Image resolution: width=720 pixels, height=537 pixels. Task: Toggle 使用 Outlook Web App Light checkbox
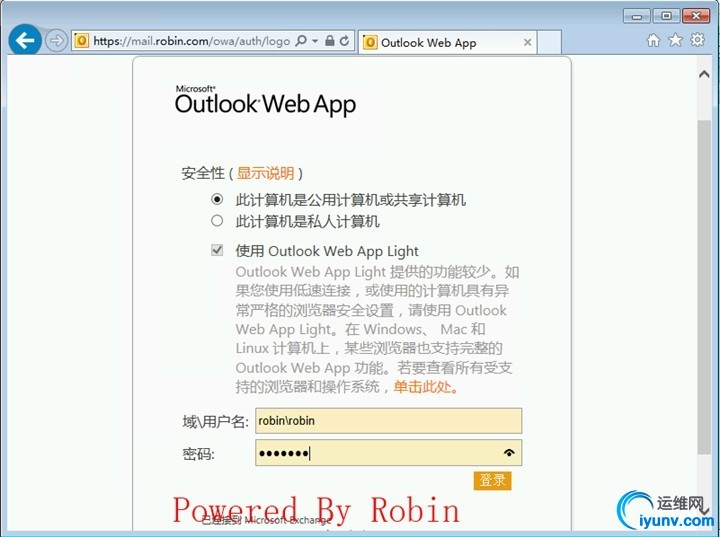click(x=217, y=250)
